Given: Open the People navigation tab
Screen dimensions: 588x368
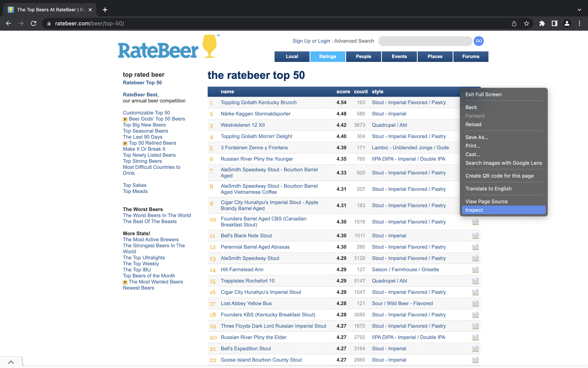Looking at the screenshot, I should [363, 56].
